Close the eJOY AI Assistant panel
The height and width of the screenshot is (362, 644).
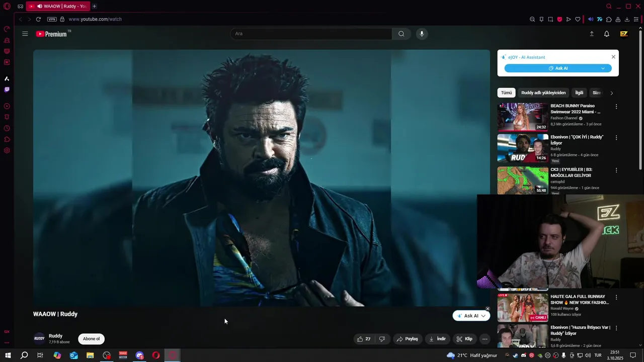[613, 57]
